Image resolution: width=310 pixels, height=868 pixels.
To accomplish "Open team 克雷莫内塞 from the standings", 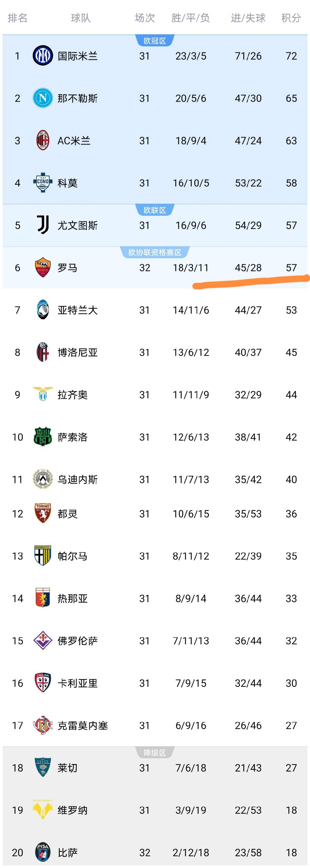I will [83, 725].
